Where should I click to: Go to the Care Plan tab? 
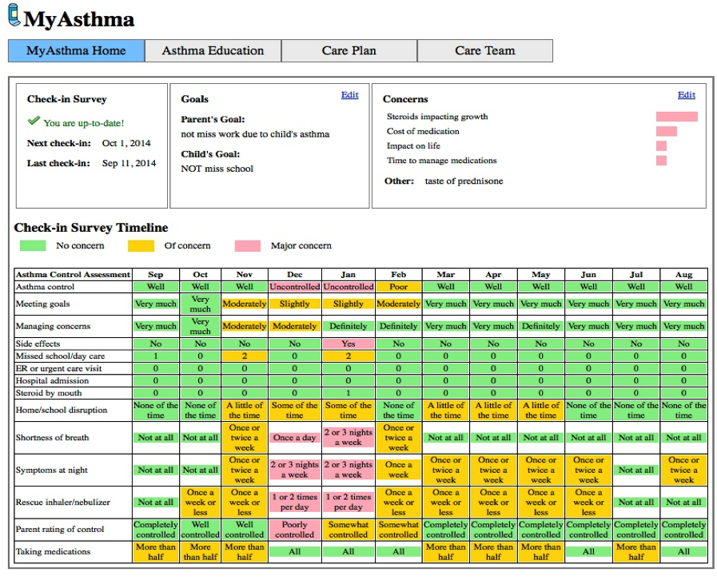[x=349, y=50]
